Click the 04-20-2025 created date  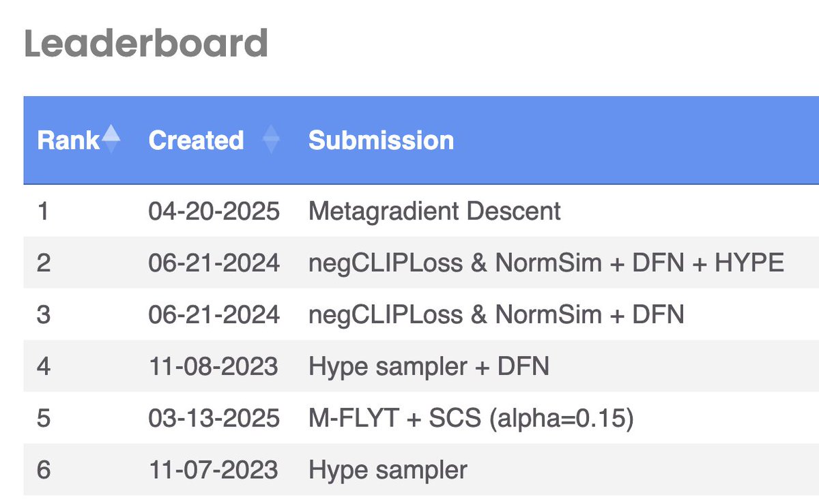(214, 211)
